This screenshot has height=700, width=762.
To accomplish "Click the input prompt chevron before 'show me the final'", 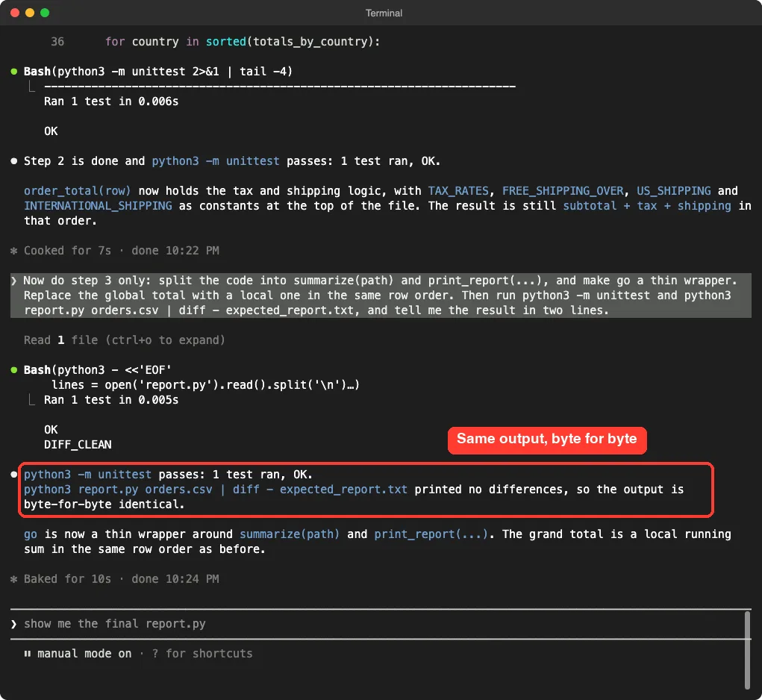I will (14, 624).
